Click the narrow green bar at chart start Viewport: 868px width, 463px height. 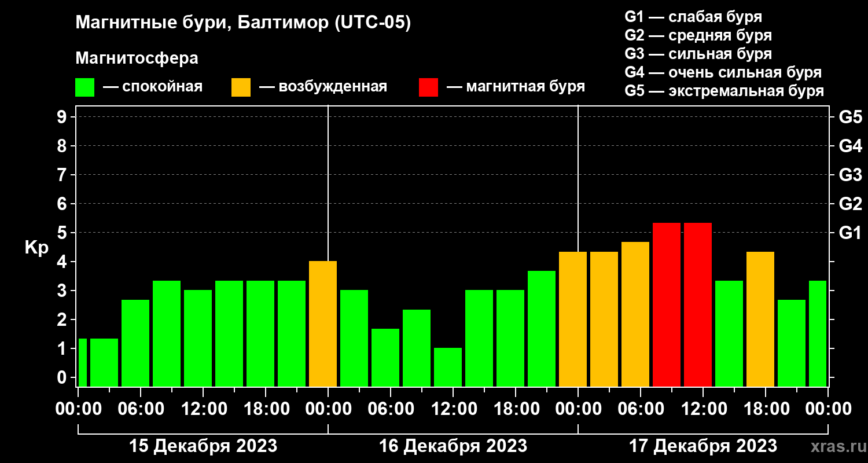click(x=82, y=362)
